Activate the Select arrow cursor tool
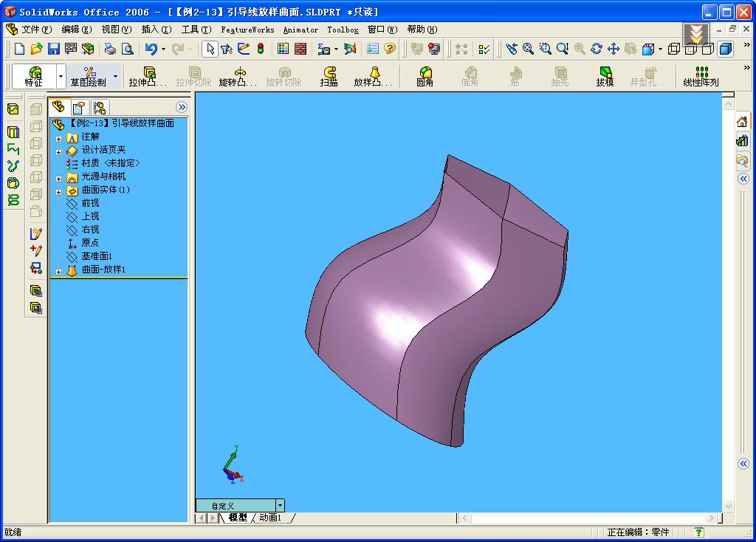Screen dimensions: 756x542 pos(210,49)
